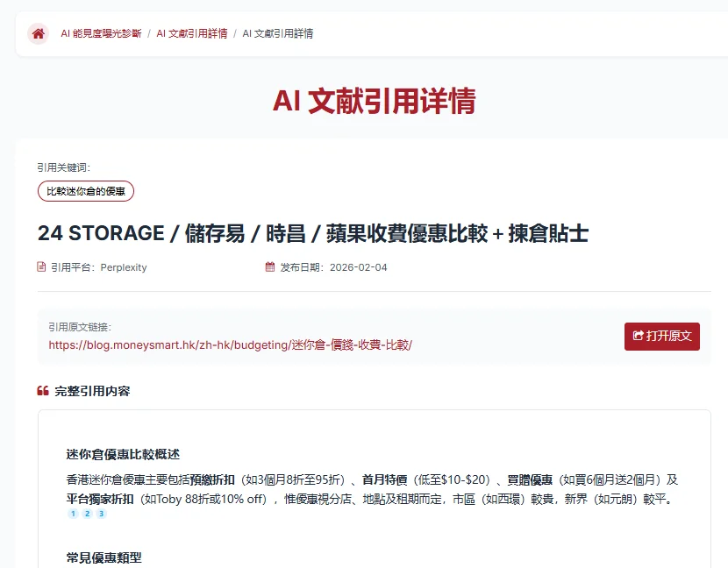This screenshot has height=568, width=728.
Task: Open the blog.moneysmart.hk citation URL
Action: (x=231, y=344)
